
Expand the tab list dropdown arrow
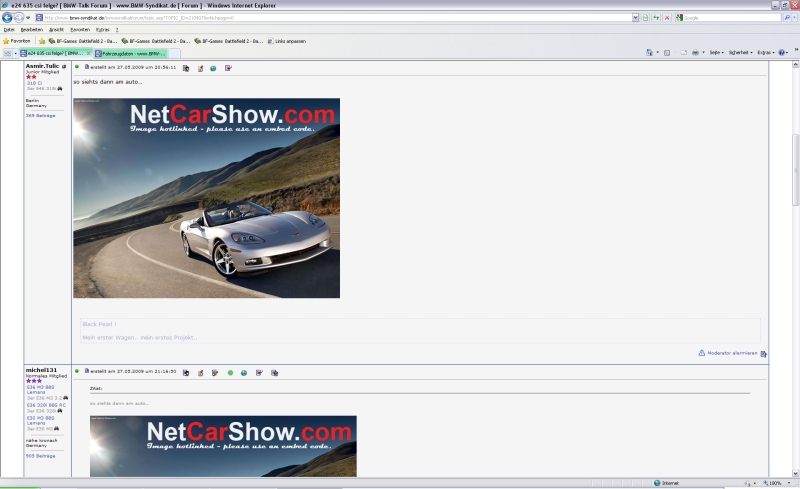coord(15,53)
